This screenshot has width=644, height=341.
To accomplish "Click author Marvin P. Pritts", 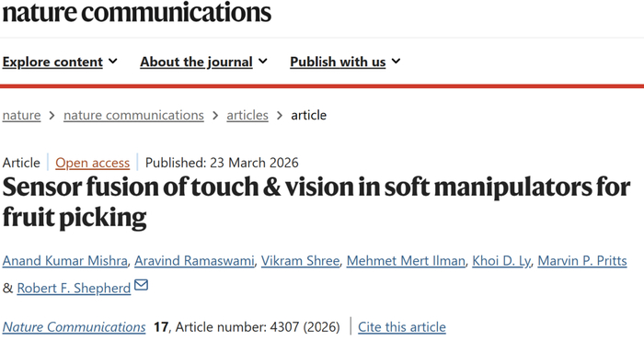I will pos(582,260).
